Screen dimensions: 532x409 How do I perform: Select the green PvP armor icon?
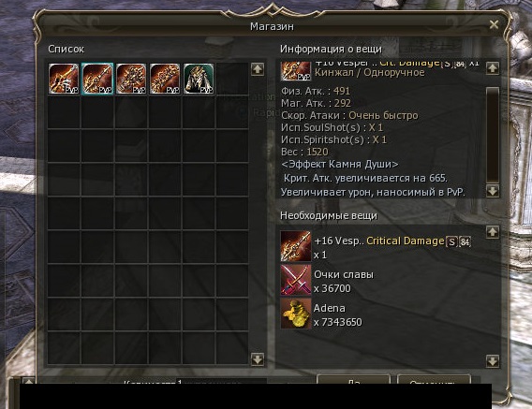tap(199, 79)
